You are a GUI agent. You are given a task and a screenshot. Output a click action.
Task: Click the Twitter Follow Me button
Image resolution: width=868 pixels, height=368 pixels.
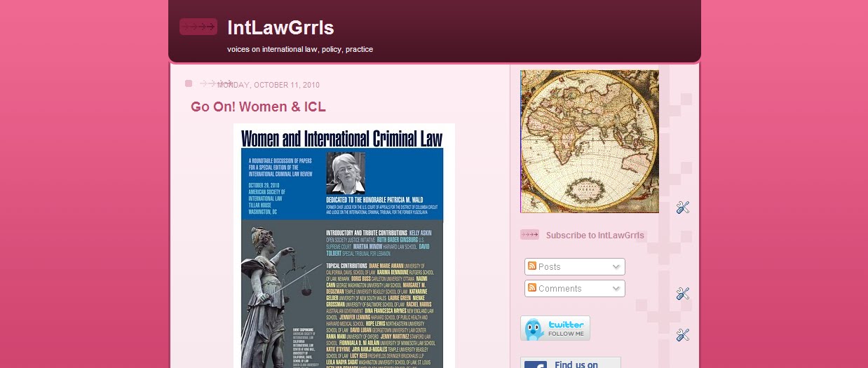coord(555,328)
